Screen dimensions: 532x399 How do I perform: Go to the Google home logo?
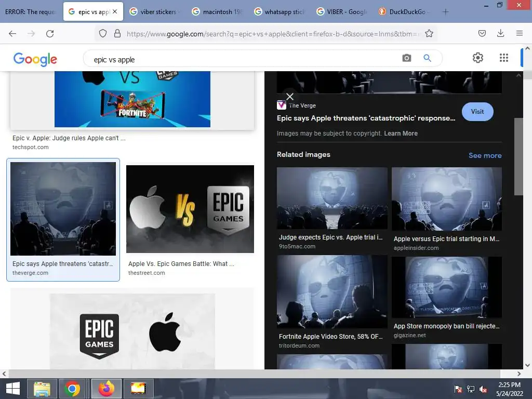tap(35, 59)
